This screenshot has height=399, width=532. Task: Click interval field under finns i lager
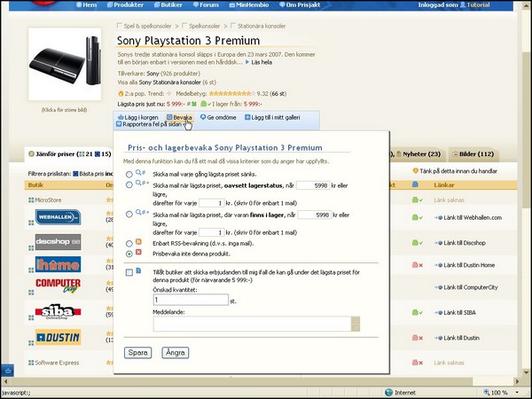pyautogui.click(x=212, y=232)
